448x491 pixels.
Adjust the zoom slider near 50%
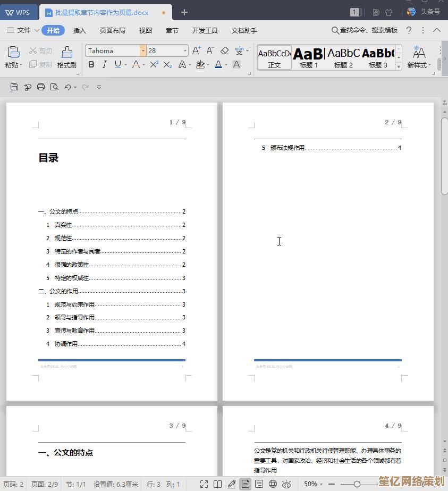pos(358,484)
